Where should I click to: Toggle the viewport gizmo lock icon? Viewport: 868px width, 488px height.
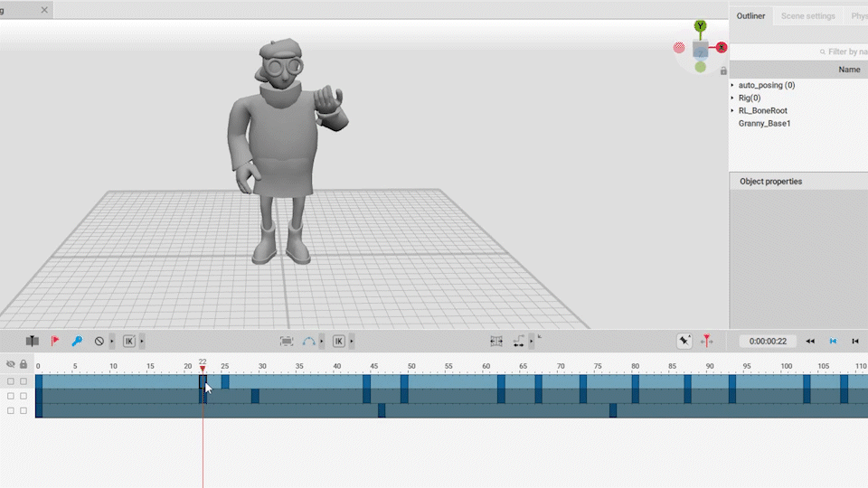coord(723,70)
